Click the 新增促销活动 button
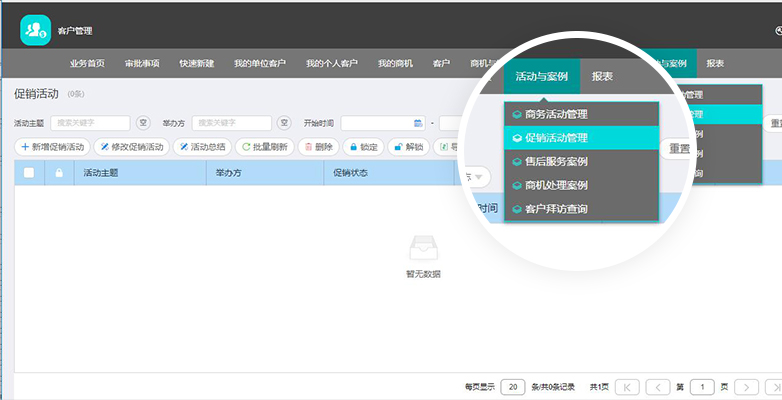Image resolution: width=782 pixels, height=400 pixels. click(x=52, y=147)
